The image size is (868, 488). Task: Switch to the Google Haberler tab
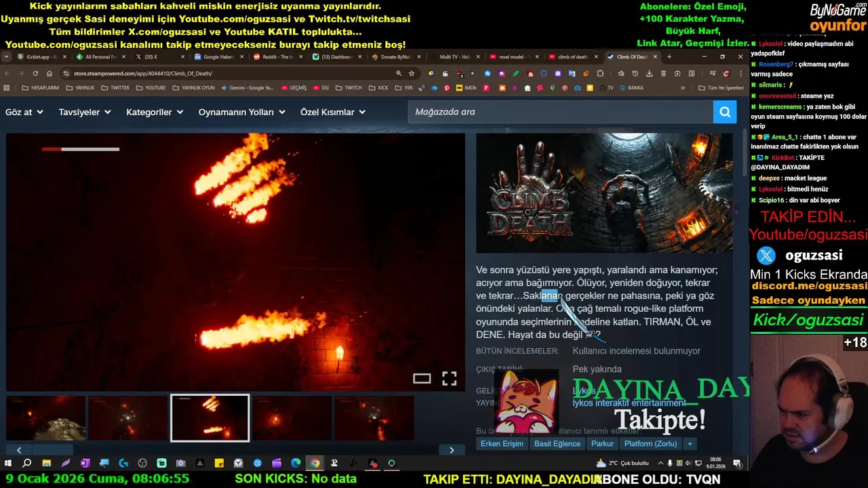click(218, 57)
